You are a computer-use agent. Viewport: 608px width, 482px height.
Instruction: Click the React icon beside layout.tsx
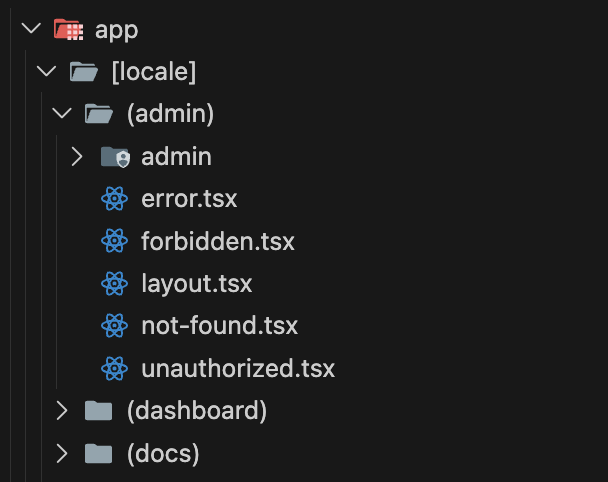pyautogui.click(x=115, y=283)
